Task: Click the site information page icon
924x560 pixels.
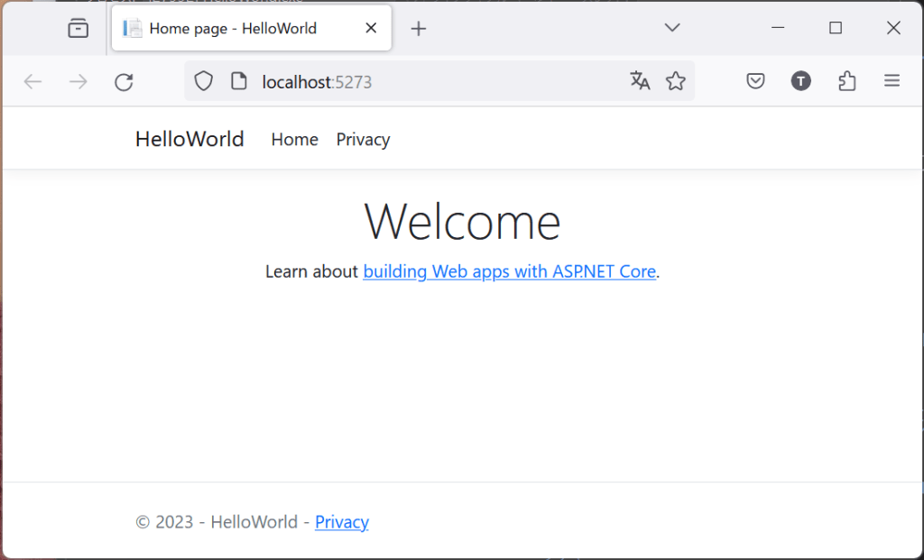Action: click(x=239, y=82)
